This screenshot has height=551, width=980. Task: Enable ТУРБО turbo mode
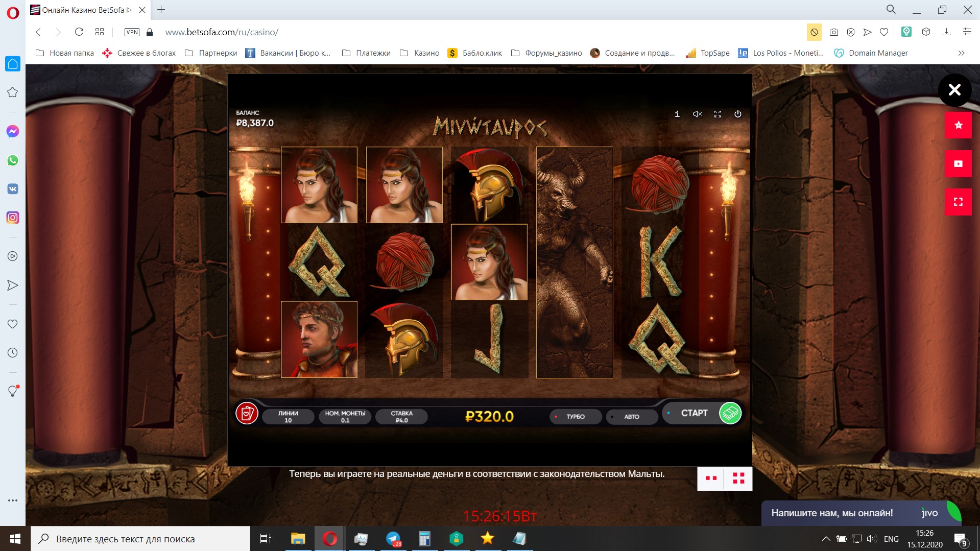pos(576,417)
